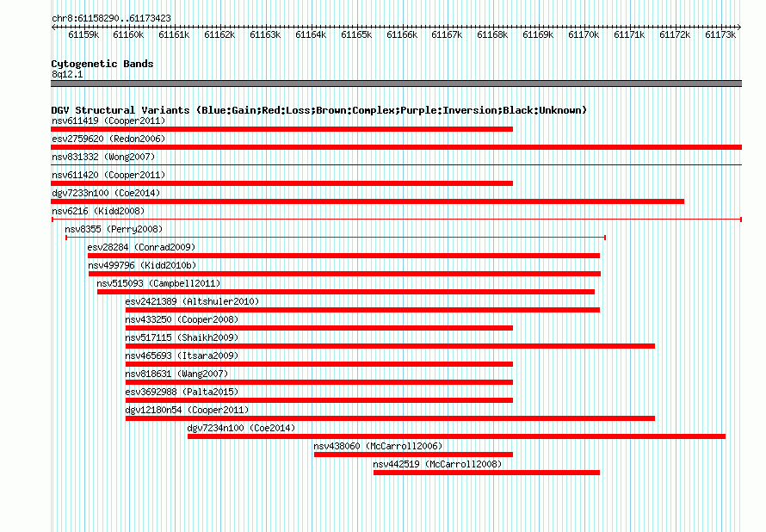Click the nsv611419 (Cooper2011) variant label
The height and width of the screenshot is (532, 766).
click(x=108, y=121)
